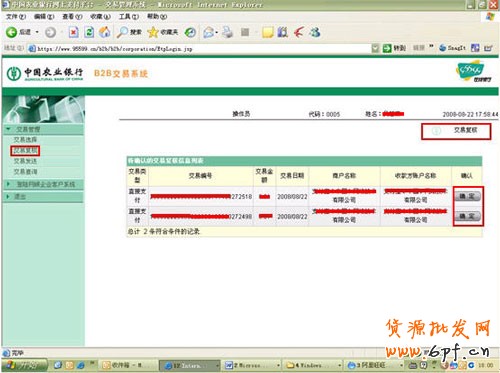Click the grey Edit icon beside Print
Image resolution: width=500 pixels, height=373 pixels.
pyautogui.click(x=245, y=32)
